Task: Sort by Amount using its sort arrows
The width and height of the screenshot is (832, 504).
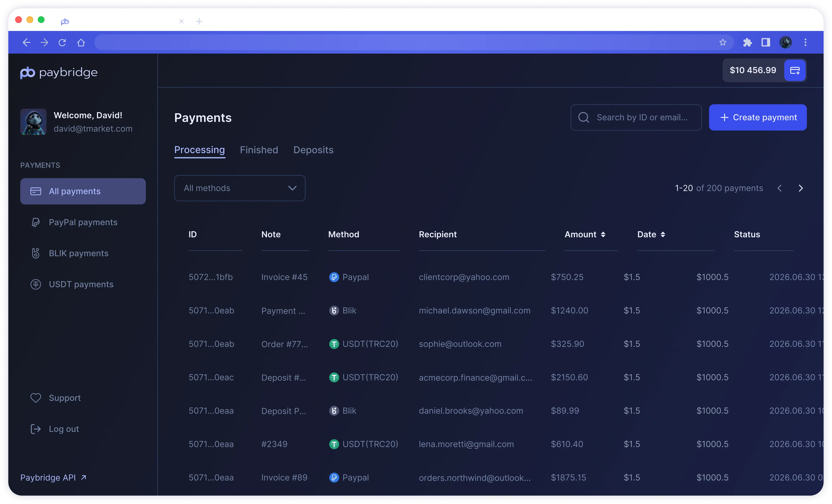Action: 603,234
